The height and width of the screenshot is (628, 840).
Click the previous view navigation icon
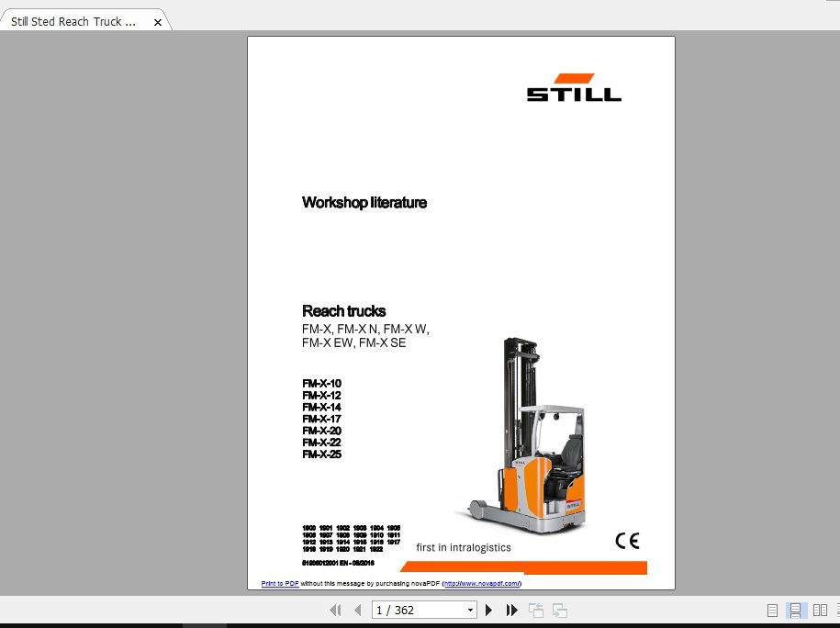point(536,611)
